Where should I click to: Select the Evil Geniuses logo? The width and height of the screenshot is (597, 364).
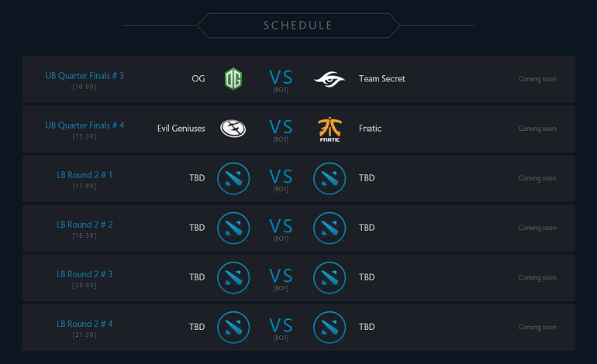(x=233, y=129)
